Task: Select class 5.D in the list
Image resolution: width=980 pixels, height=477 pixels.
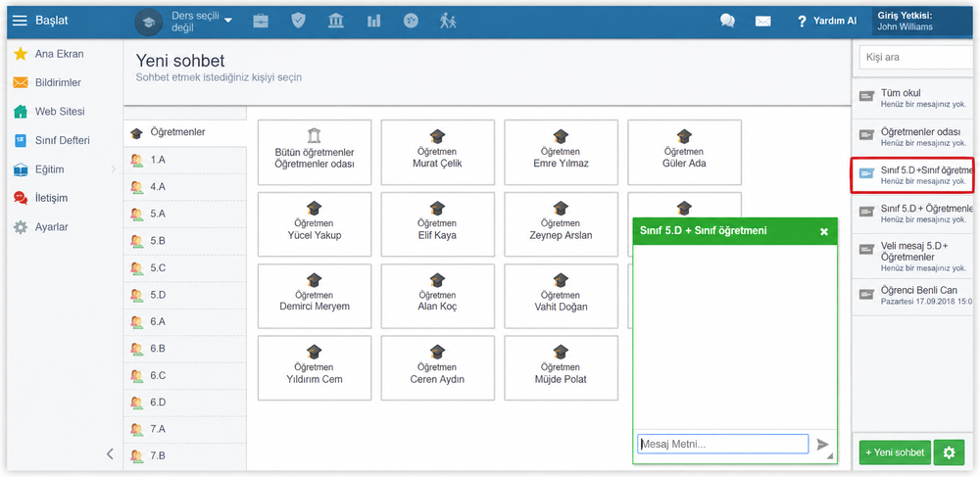Action: [x=185, y=294]
